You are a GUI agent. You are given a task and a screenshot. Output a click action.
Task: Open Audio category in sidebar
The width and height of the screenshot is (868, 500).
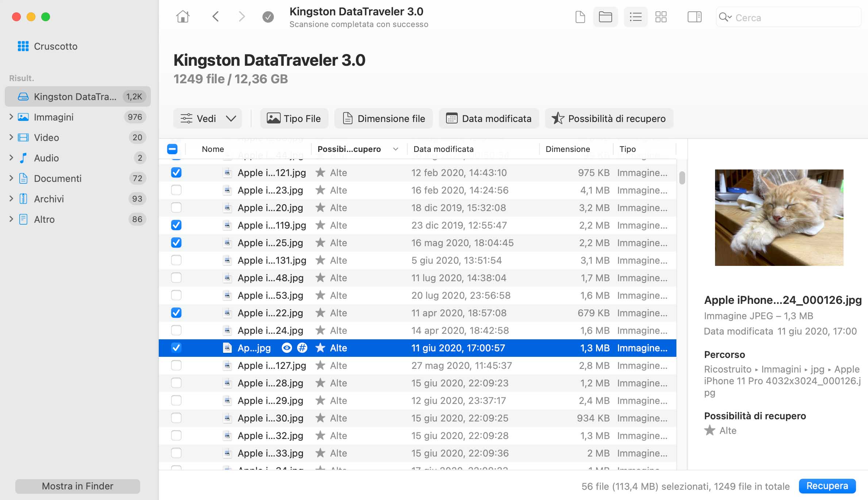(x=78, y=158)
